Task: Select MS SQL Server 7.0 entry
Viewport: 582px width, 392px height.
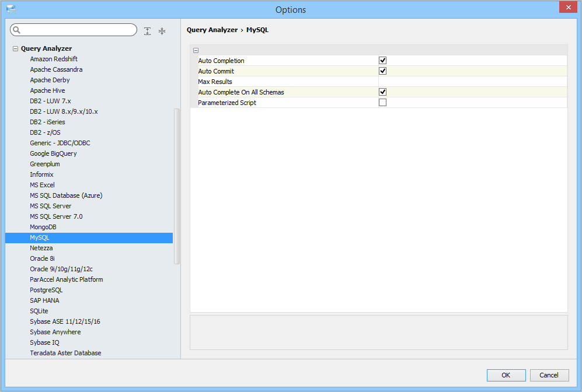Action: pos(57,216)
